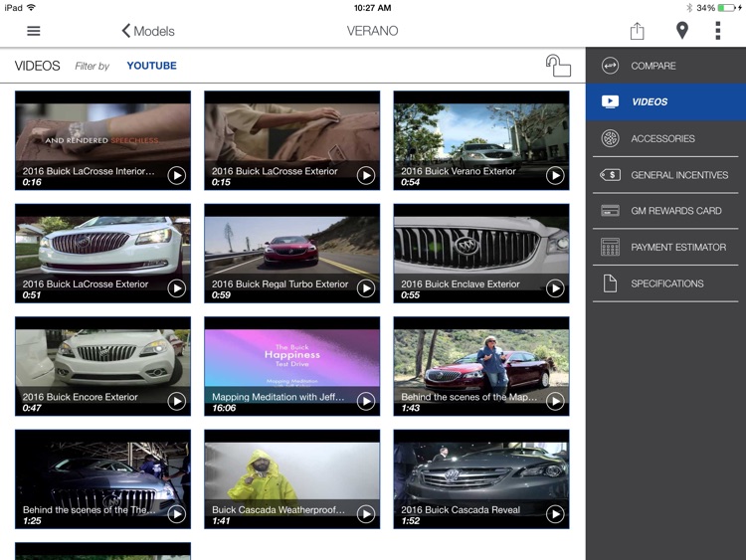
Task: Select the 2016 Buick Cascada Reveal title
Action: pos(461,509)
